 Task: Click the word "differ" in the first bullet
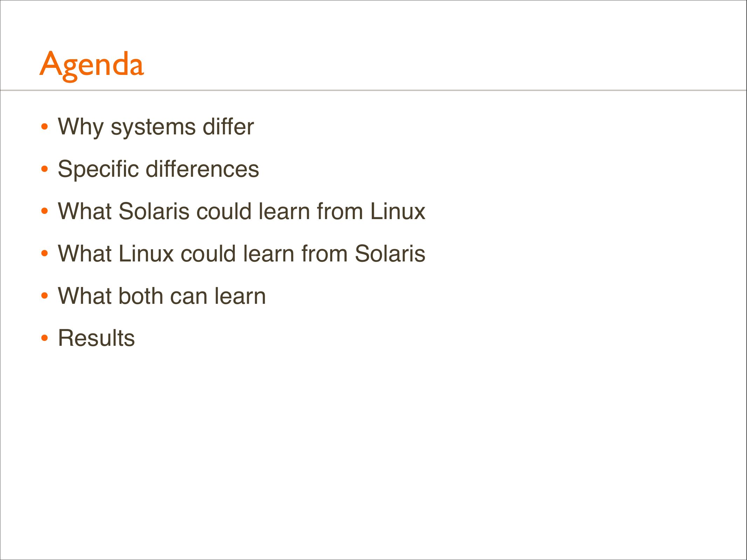[x=228, y=127]
